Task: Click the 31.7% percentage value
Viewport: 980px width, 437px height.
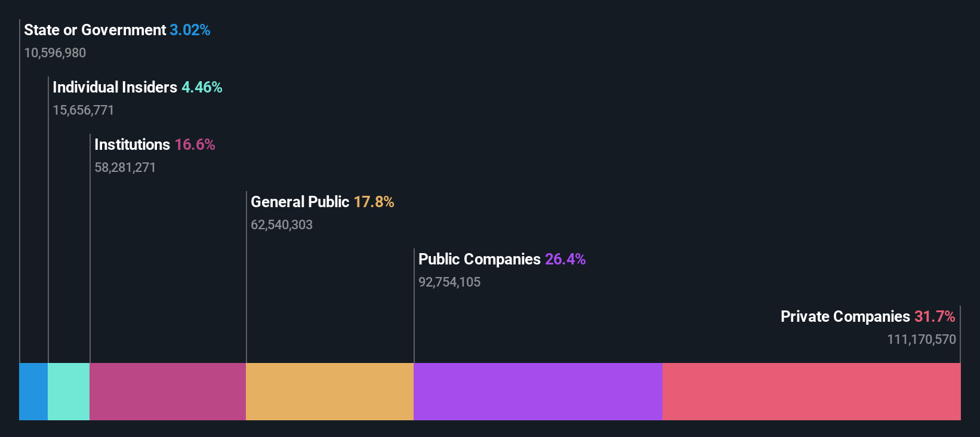Action: pos(935,316)
